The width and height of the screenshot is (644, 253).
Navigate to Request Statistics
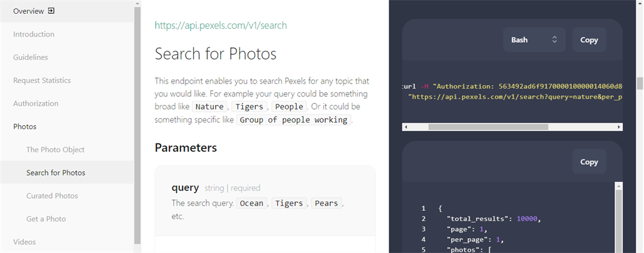[x=42, y=81]
